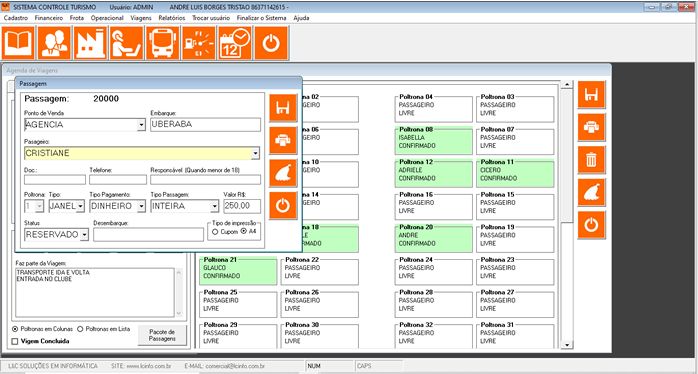
Task: Expand the Status RESERVADO dropdown
Action: [84, 235]
